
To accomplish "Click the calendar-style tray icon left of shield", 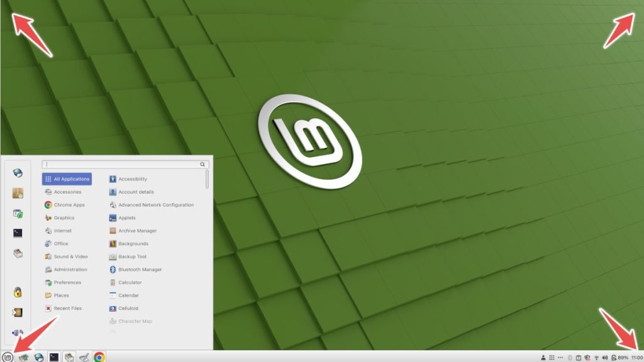I will click(x=579, y=358).
